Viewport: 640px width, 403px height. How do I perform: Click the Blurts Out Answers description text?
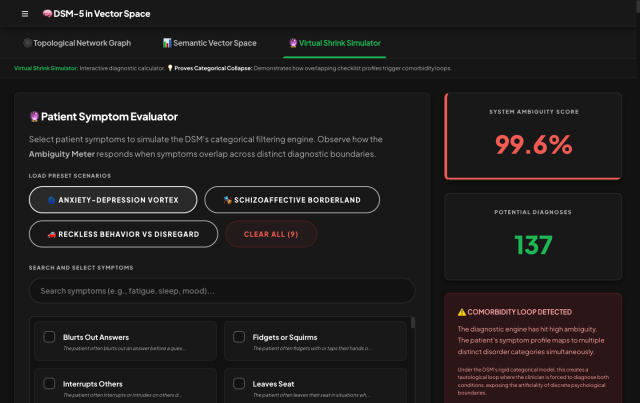pyautogui.click(x=124, y=348)
